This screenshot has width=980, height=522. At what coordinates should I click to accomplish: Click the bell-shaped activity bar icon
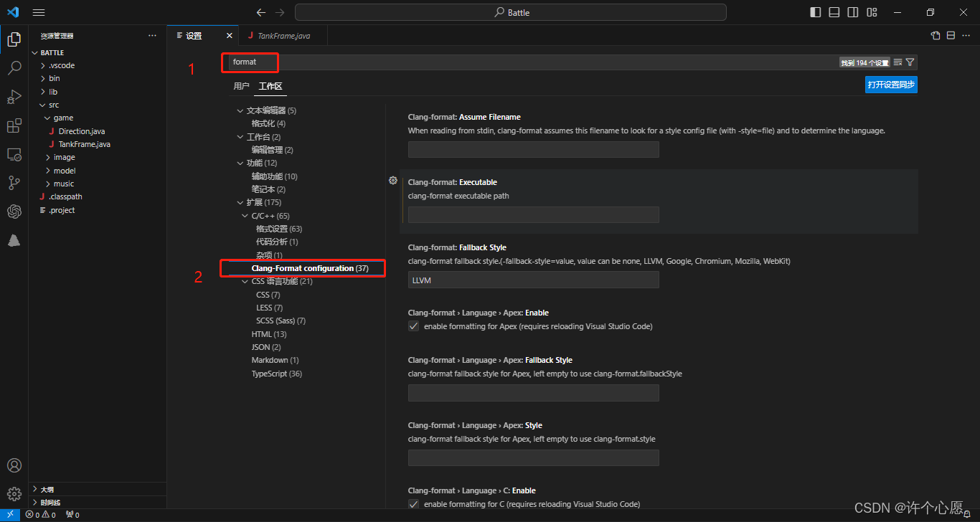(14, 241)
